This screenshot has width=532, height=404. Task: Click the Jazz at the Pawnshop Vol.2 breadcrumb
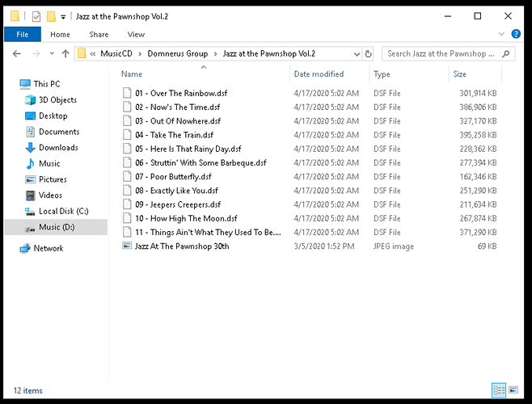(269, 53)
